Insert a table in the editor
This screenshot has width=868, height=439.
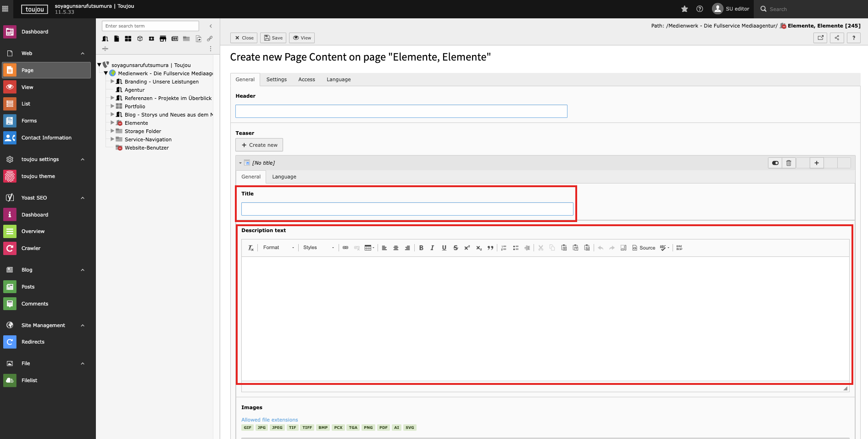368,248
